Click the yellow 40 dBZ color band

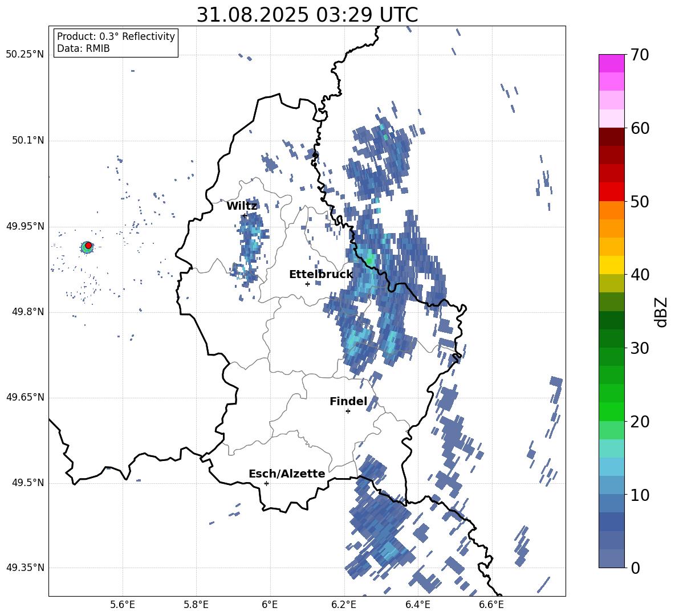click(611, 265)
